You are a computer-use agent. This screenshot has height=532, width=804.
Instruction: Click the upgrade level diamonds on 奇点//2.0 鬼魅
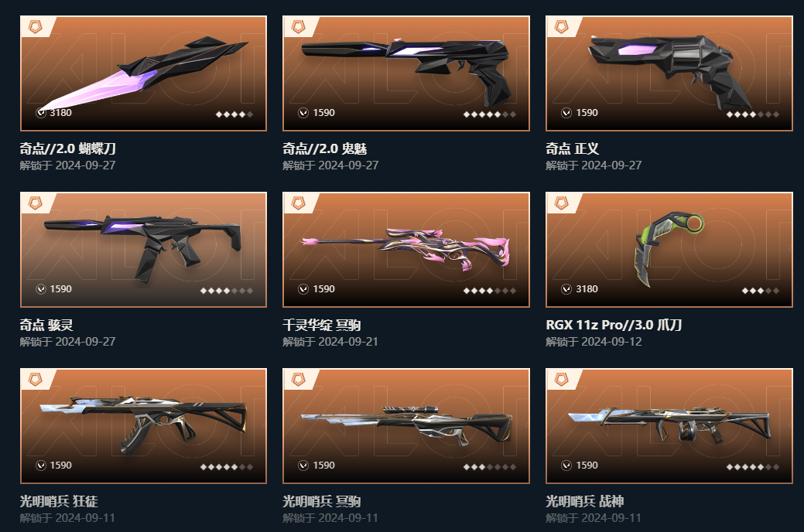pyautogui.click(x=490, y=114)
